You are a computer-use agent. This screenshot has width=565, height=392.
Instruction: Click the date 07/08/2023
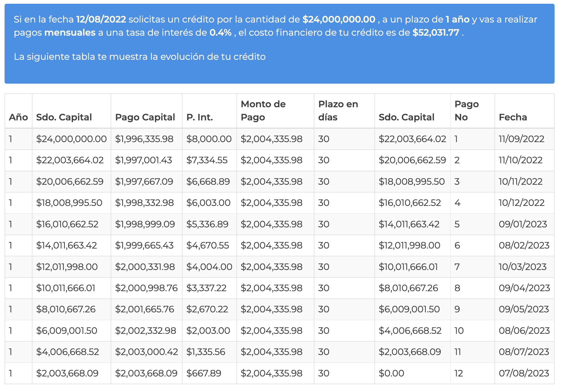point(524,373)
